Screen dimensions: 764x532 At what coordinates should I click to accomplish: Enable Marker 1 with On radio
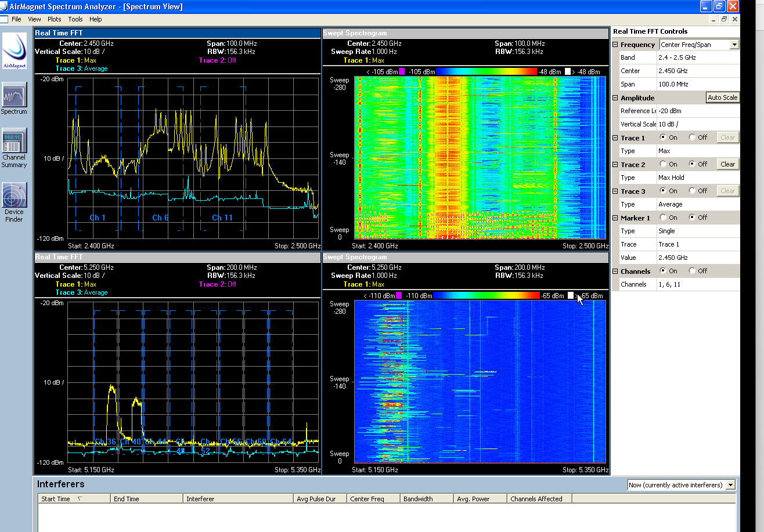[663, 218]
